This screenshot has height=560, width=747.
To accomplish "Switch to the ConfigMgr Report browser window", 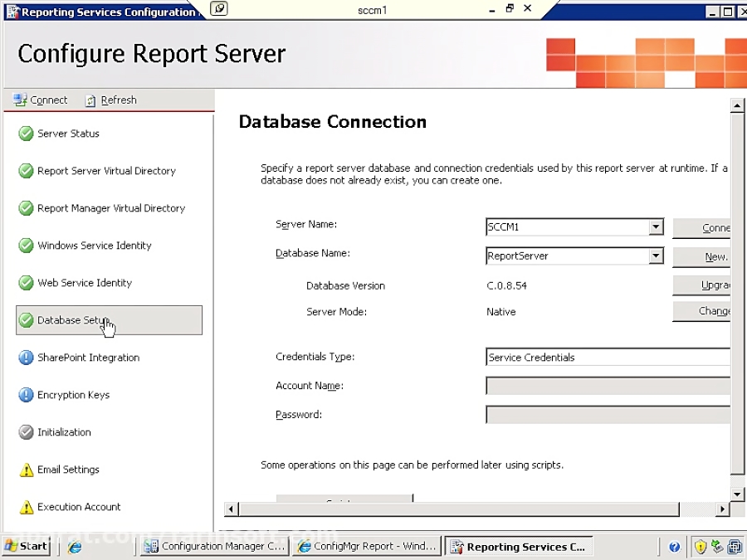I will tap(367, 546).
